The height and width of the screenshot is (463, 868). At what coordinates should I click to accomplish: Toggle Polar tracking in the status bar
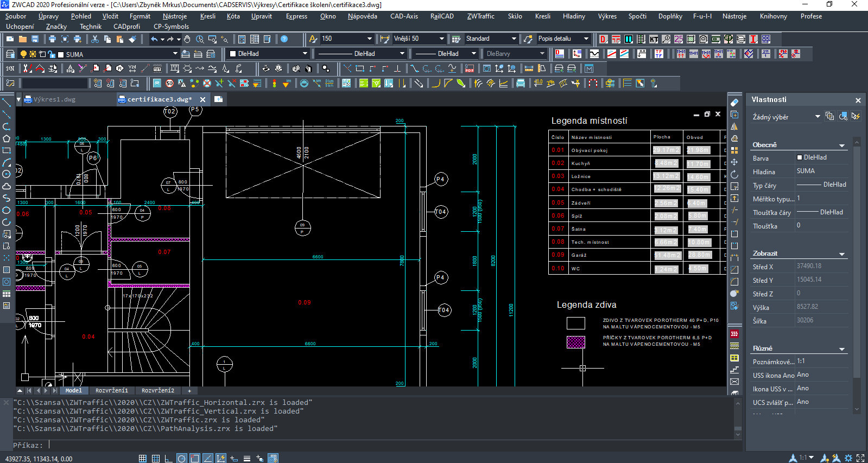click(x=182, y=458)
